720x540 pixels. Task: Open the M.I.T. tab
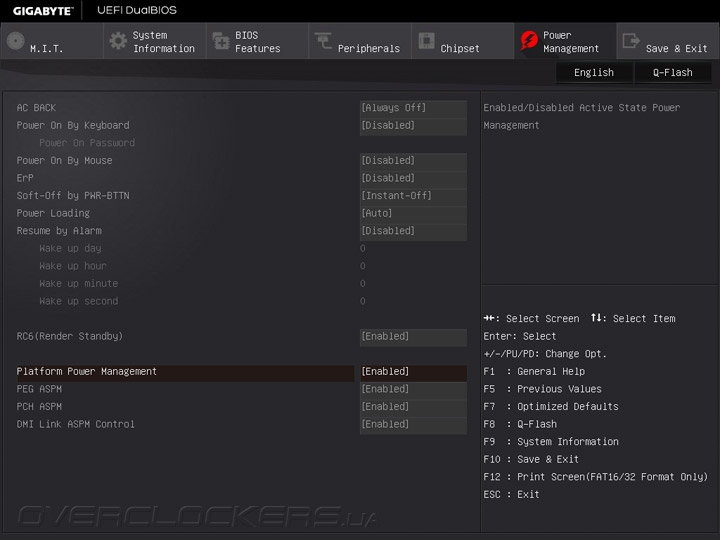(x=52, y=41)
